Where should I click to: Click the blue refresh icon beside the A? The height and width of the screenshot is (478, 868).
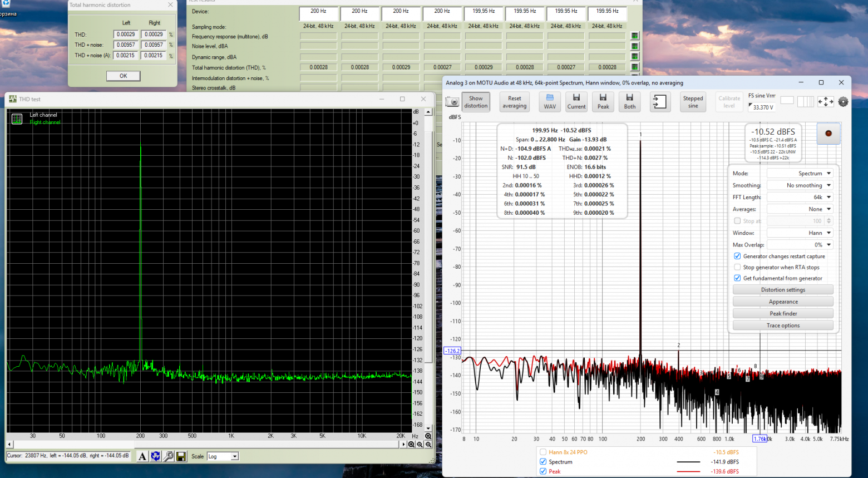(x=155, y=456)
